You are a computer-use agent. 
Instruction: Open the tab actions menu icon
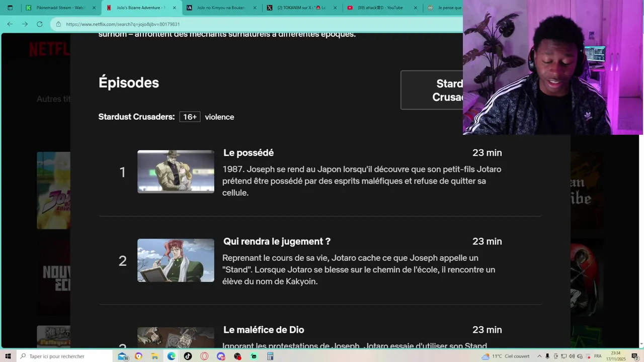(x=10, y=8)
